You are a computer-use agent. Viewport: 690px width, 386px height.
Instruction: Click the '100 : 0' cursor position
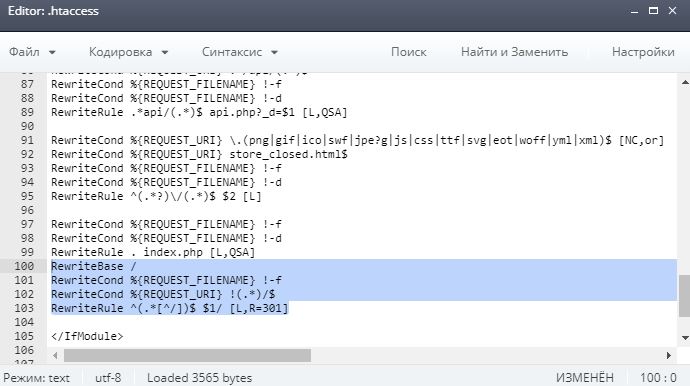tap(658, 378)
